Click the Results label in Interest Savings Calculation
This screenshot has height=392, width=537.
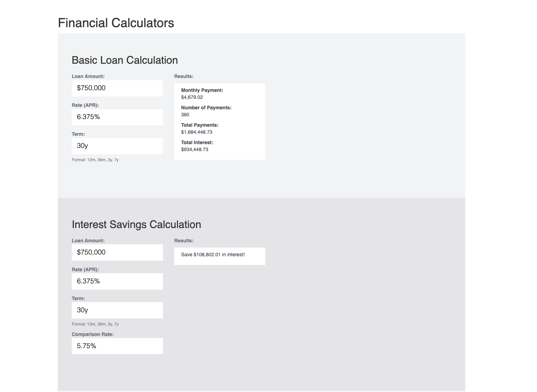tap(184, 240)
